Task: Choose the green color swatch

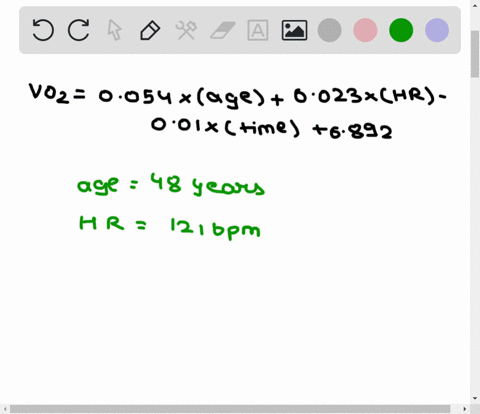Action: point(401,30)
